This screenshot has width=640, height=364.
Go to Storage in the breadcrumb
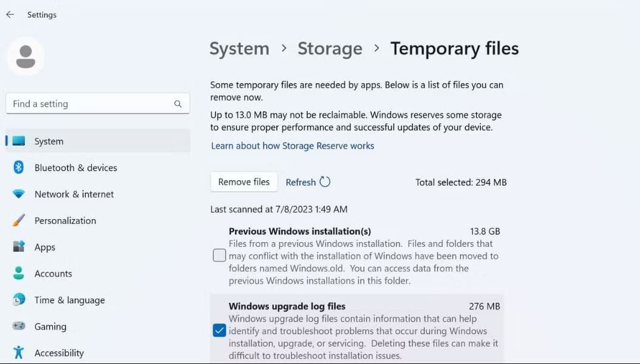[x=330, y=49]
